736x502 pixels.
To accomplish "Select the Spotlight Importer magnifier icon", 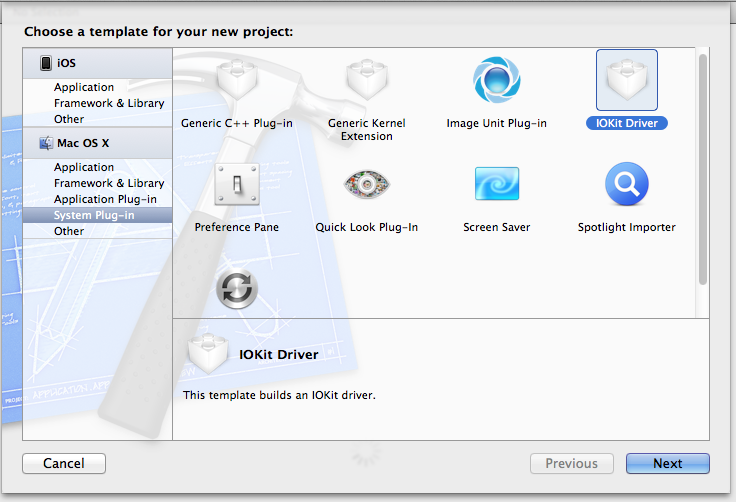I will click(x=626, y=186).
